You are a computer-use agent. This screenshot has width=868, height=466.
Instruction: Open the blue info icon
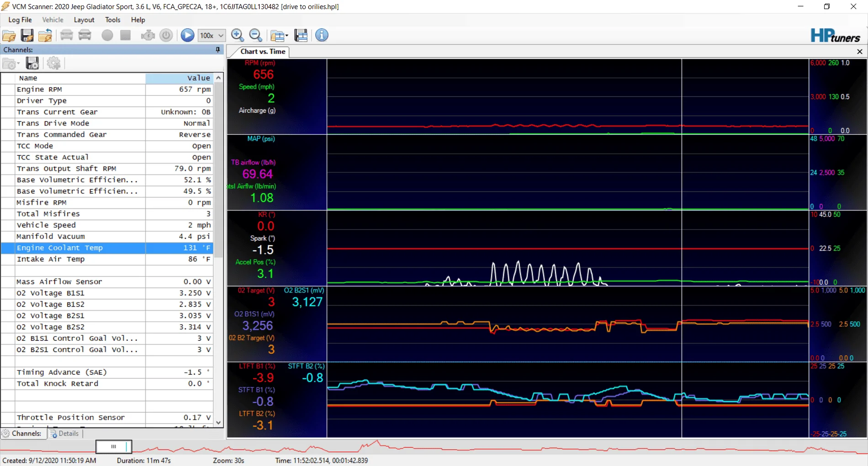coord(322,35)
